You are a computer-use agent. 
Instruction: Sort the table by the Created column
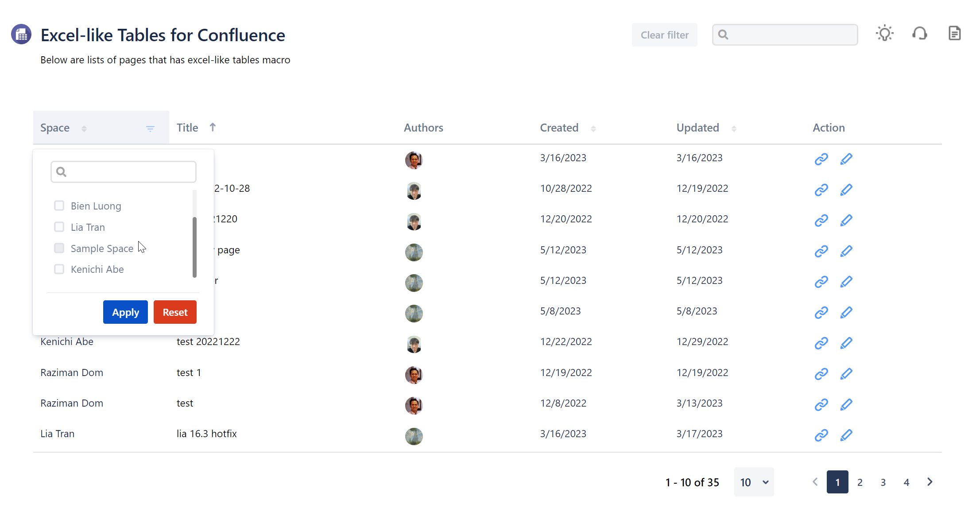tap(559, 128)
